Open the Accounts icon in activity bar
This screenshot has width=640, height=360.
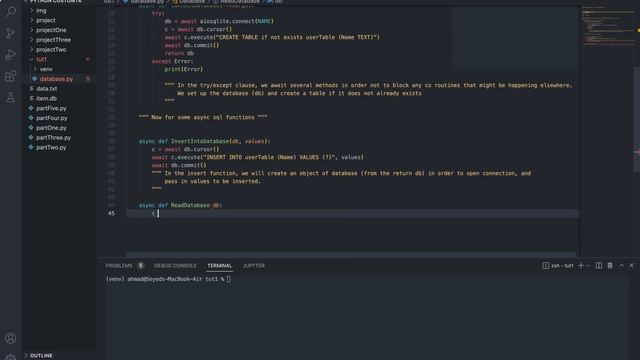coord(11,338)
